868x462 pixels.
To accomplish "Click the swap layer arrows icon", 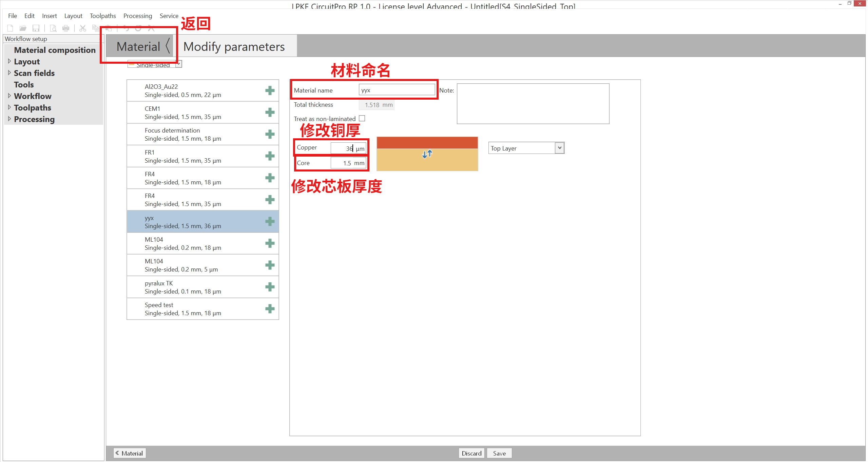I will tap(427, 154).
